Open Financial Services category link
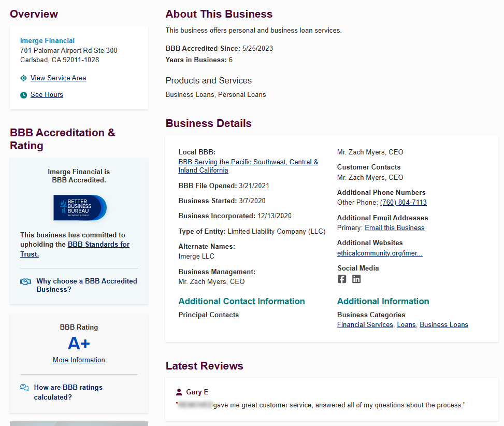This screenshot has height=426, width=504. pos(365,325)
